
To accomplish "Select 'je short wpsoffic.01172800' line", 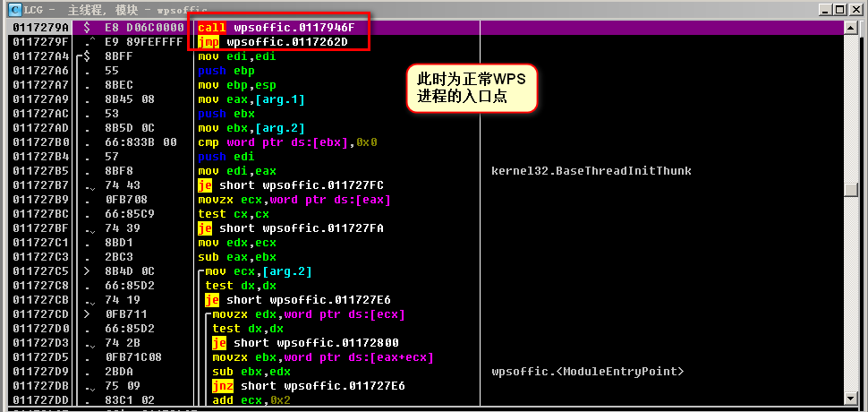I will point(305,343).
